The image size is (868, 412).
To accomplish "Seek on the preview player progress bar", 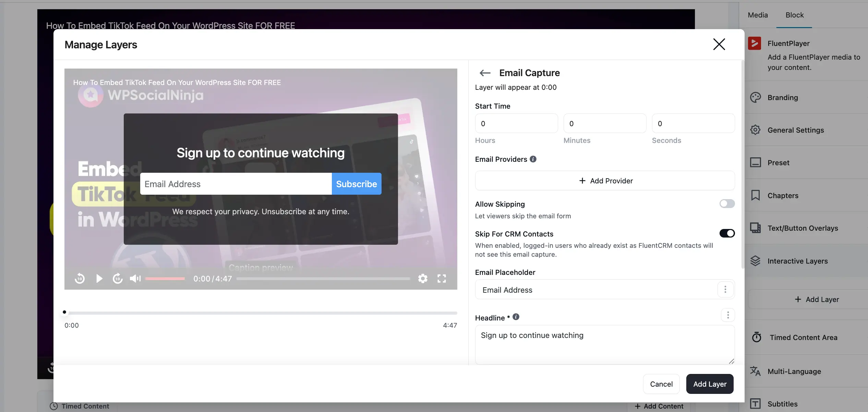I will pos(323,279).
